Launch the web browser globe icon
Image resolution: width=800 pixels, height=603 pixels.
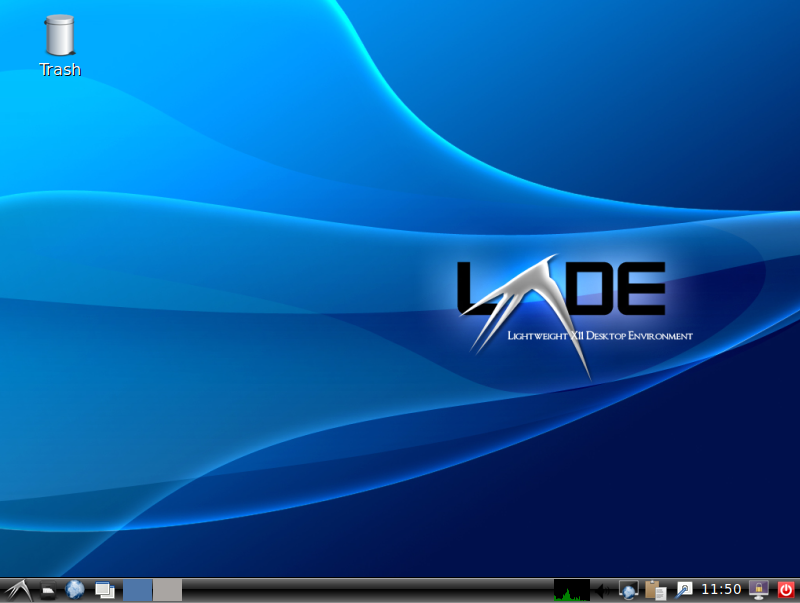click(75, 590)
